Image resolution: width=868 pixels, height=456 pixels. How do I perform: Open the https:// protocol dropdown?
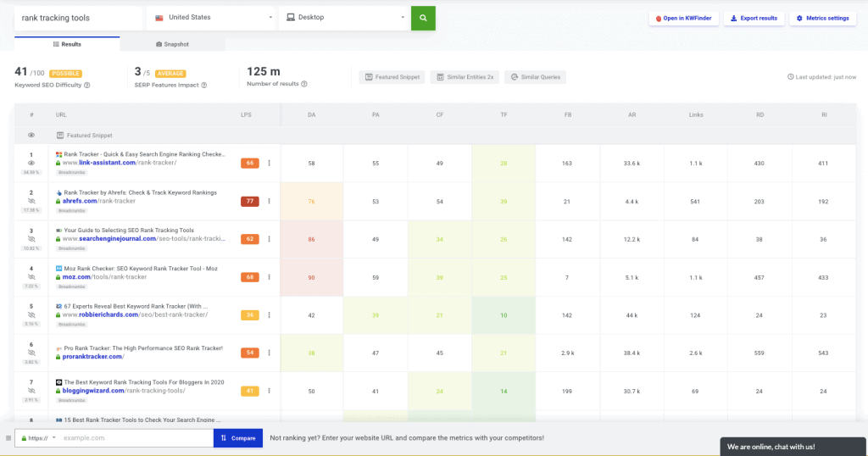[x=38, y=437]
